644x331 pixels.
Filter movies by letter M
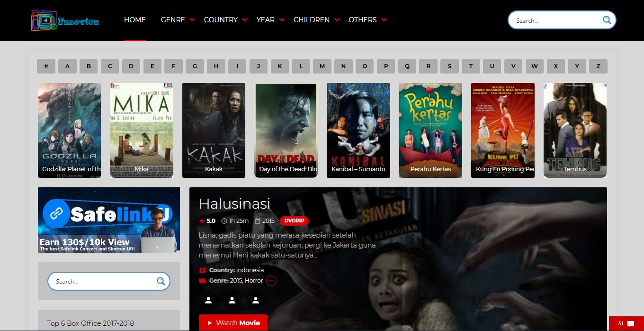coord(322,66)
